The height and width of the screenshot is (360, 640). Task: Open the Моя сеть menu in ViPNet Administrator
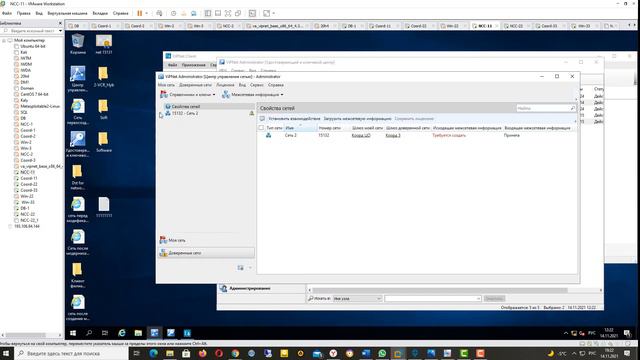point(166,85)
